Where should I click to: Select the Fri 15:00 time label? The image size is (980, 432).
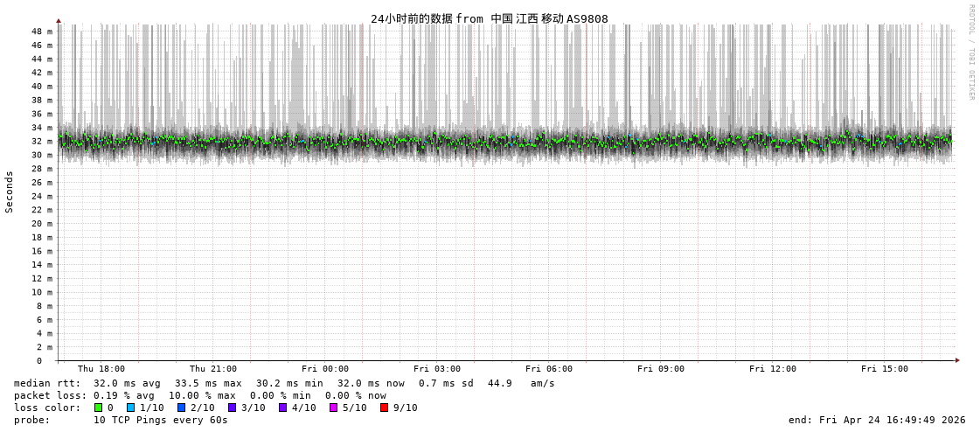click(885, 369)
